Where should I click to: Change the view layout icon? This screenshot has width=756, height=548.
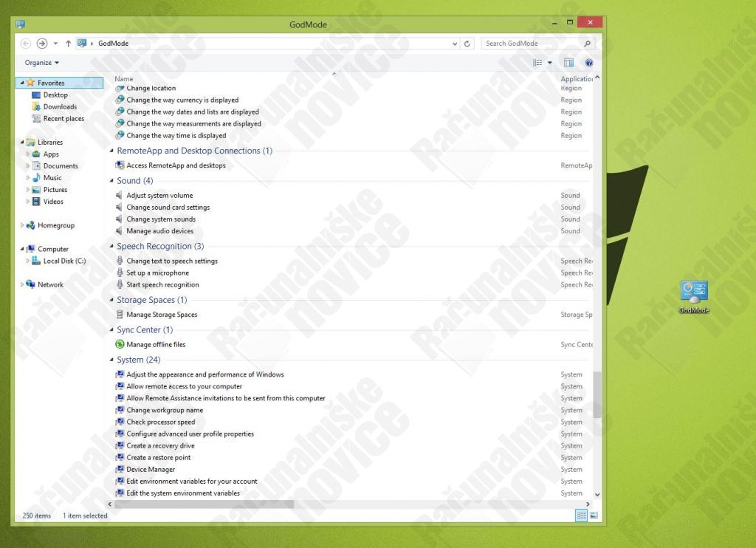[537, 63]
